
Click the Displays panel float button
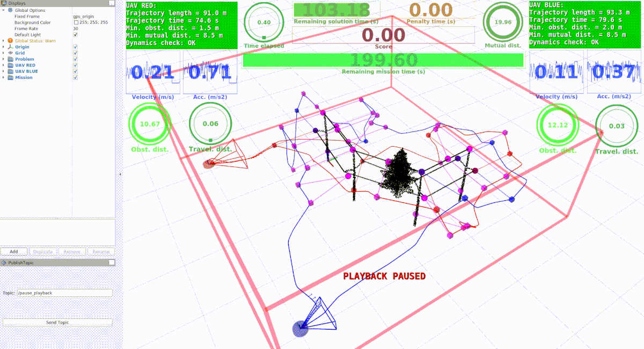click(111, 3)
